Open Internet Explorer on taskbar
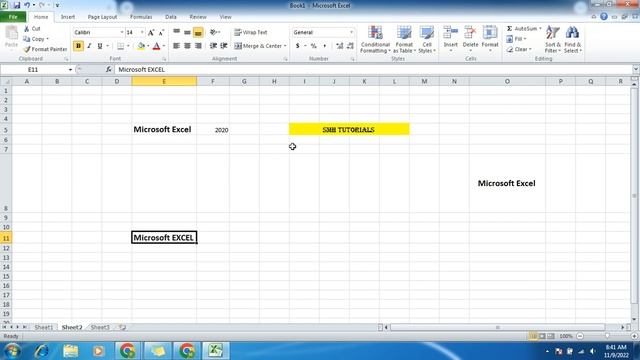This screenshot has height=360, width=640. (x=42, y=351)
